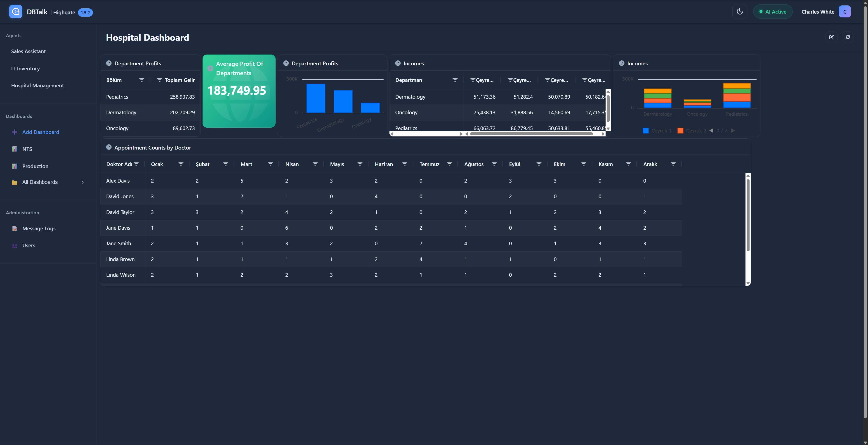Click filter icon on Departman column

point(455,80)
